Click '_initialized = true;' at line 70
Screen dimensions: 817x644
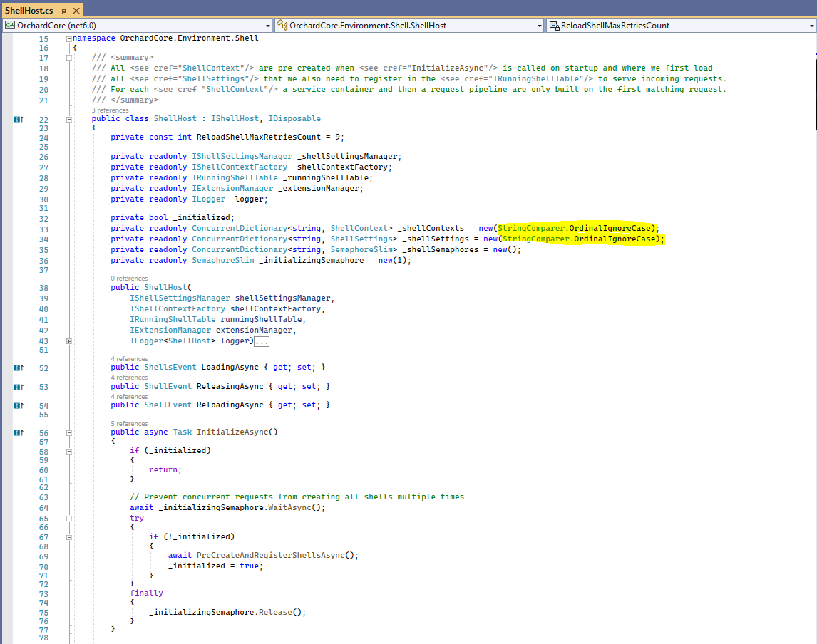215,566
